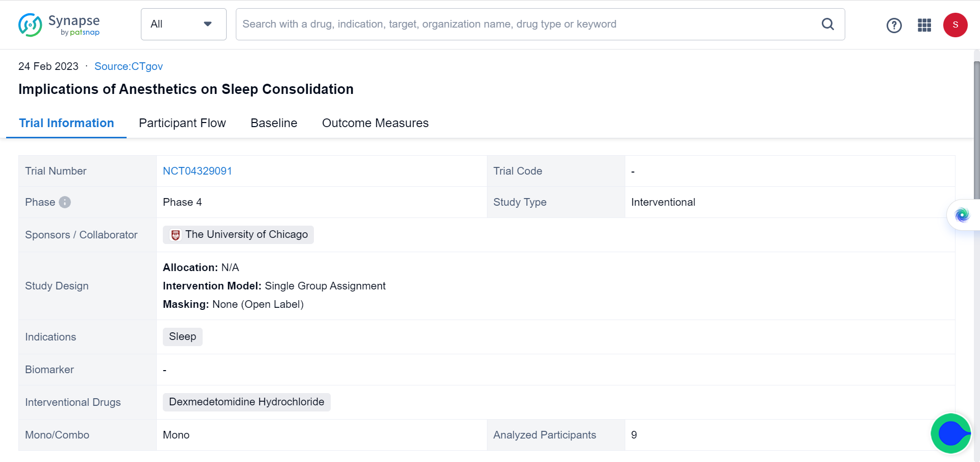The width and height of the screenshot is (980, 462).
Task: Click the search magnifier icon
Action: (827, 24)
